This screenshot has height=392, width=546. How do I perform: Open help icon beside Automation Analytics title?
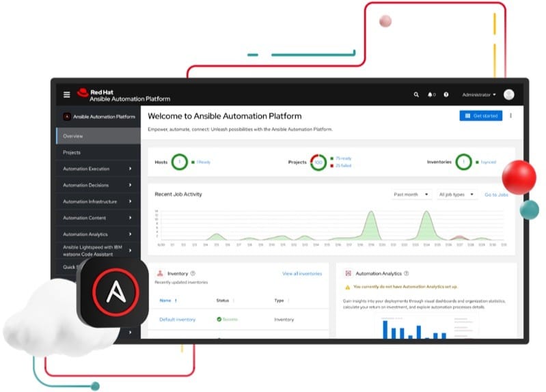coord(407,273)
